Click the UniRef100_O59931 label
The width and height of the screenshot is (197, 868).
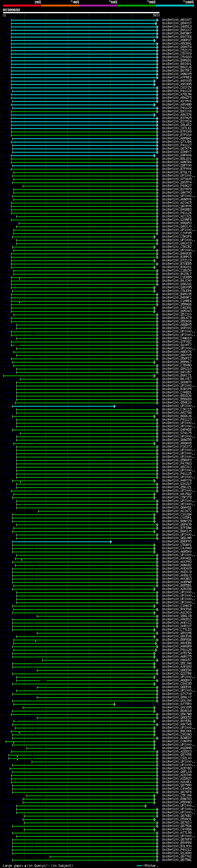pos(177,819)
